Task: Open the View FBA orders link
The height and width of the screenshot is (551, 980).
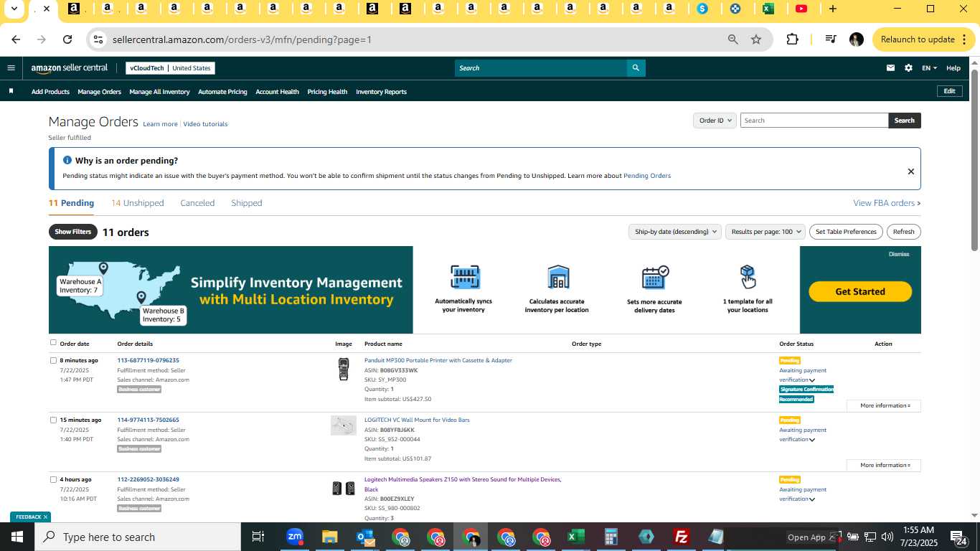Action: click(887, 203)
